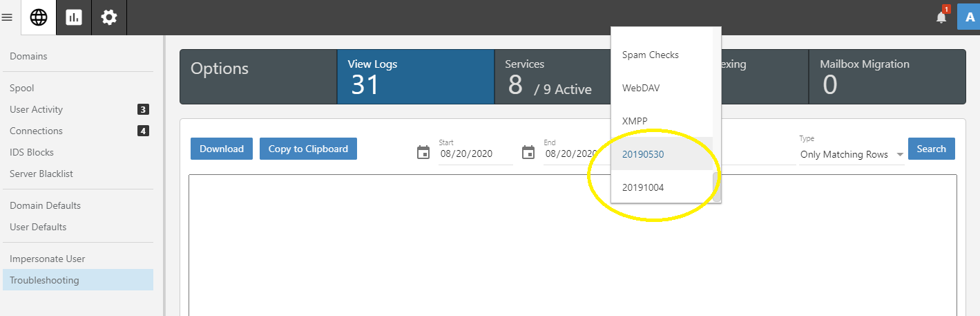This screenshot has height=316, width=980.
Task: Click the Copy to Clipboard button
Action: pyautogui.click(x=308, y=149)
